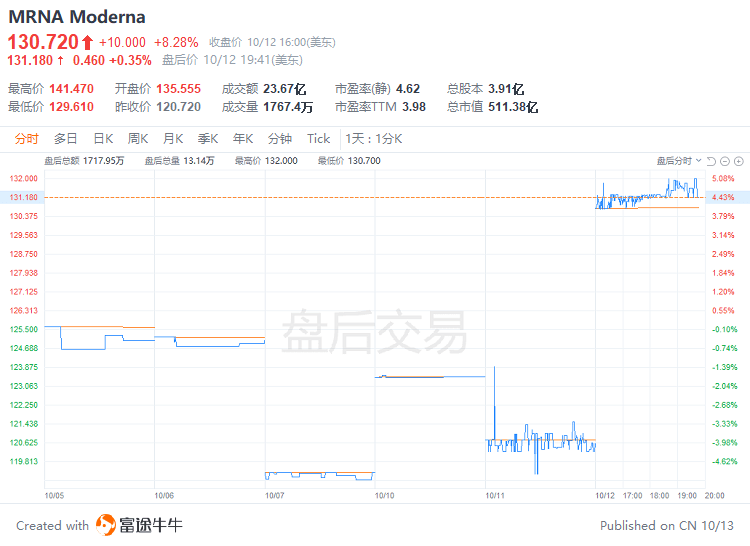The image size is (750, 546).
Task: Click the +10.000 price change value
Action: pyautogui.click(x=122, y=43)
